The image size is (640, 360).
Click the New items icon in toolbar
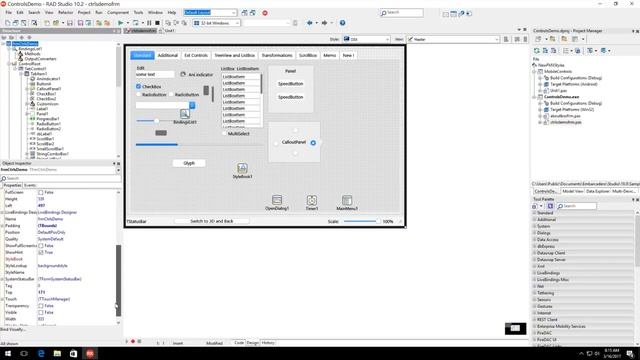pyautogui.click(x=8, y=23)
